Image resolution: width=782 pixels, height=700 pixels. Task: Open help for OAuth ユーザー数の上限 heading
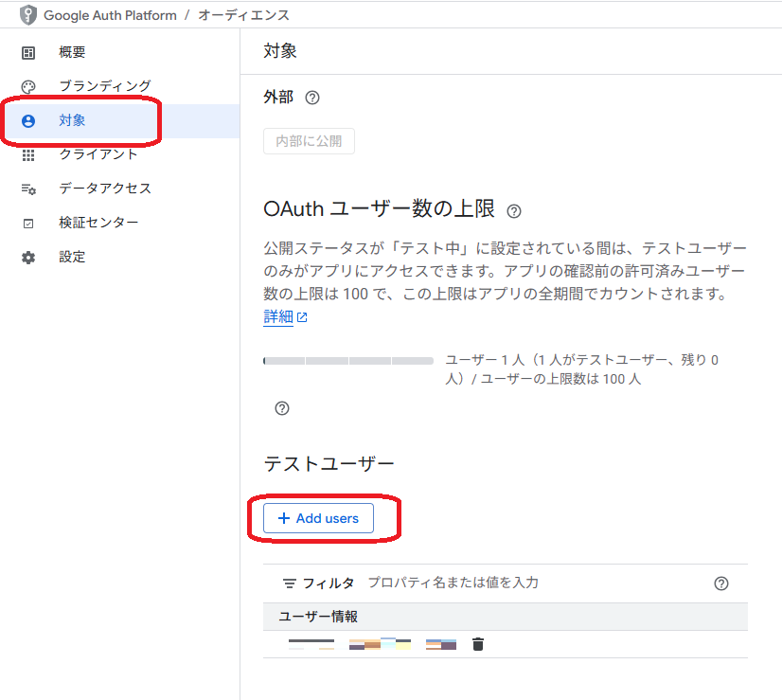pyautogui.click(x=514, y=211)
